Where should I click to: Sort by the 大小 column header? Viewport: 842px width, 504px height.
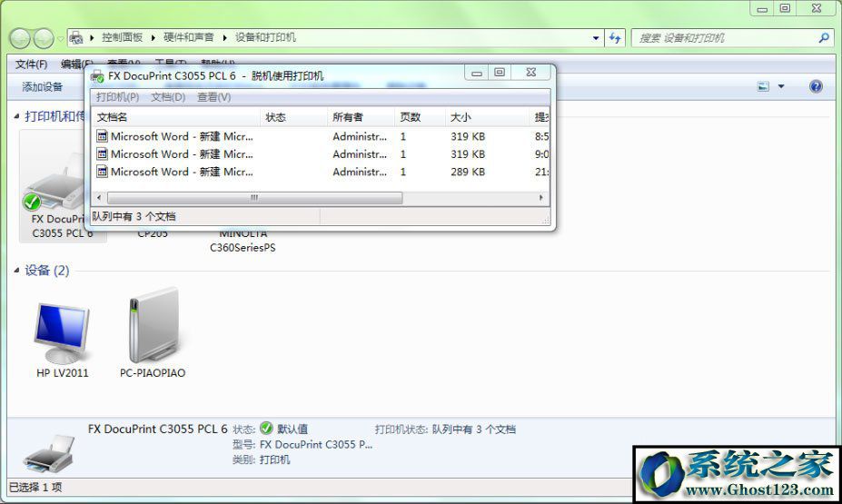487,117
